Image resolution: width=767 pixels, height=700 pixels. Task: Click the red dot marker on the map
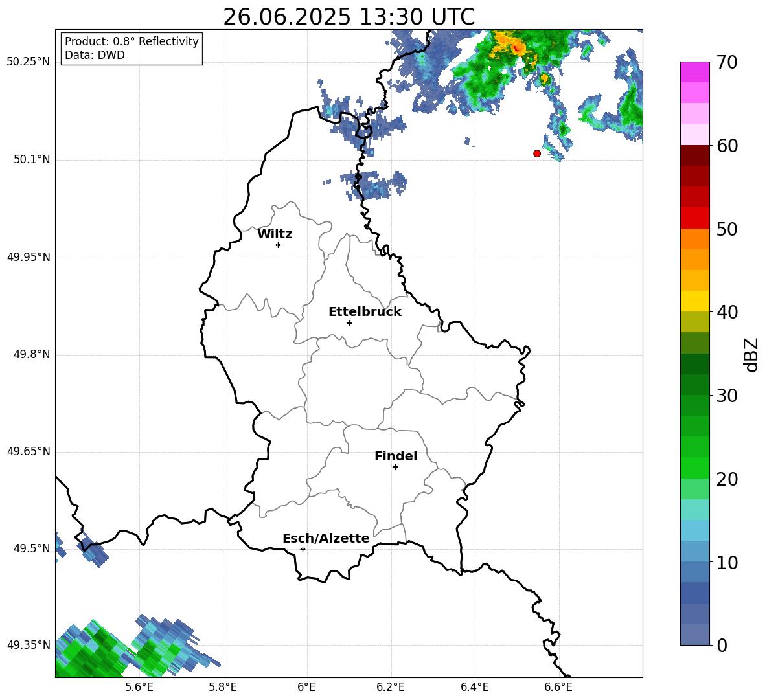coord(536,153)
